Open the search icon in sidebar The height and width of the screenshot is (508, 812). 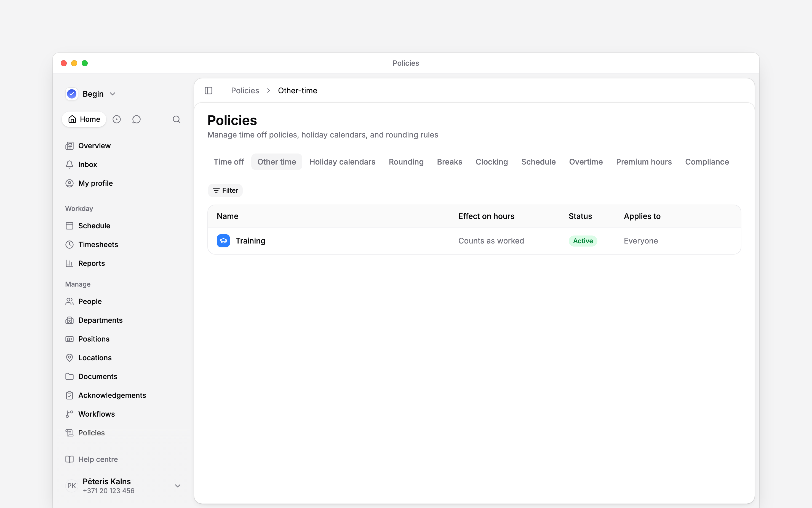click(177, 119)
